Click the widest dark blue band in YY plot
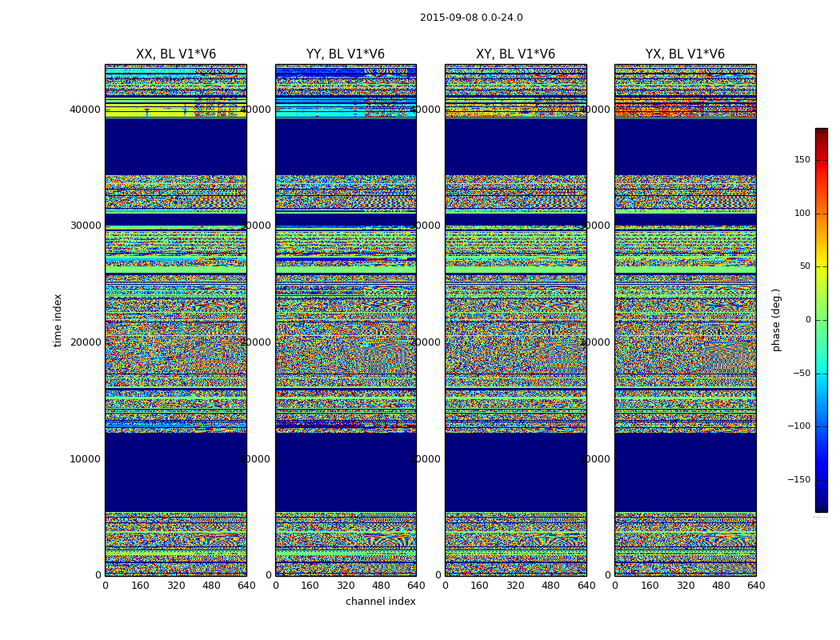 click(x=346, y=472)
